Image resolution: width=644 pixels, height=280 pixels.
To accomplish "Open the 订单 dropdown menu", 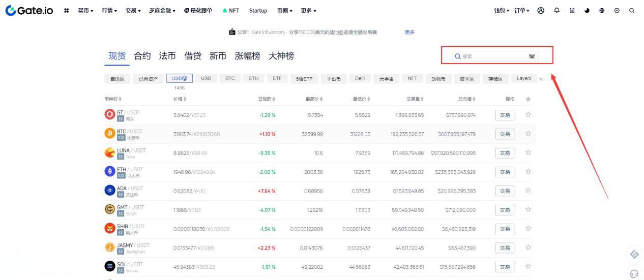I will coord(521,11).
